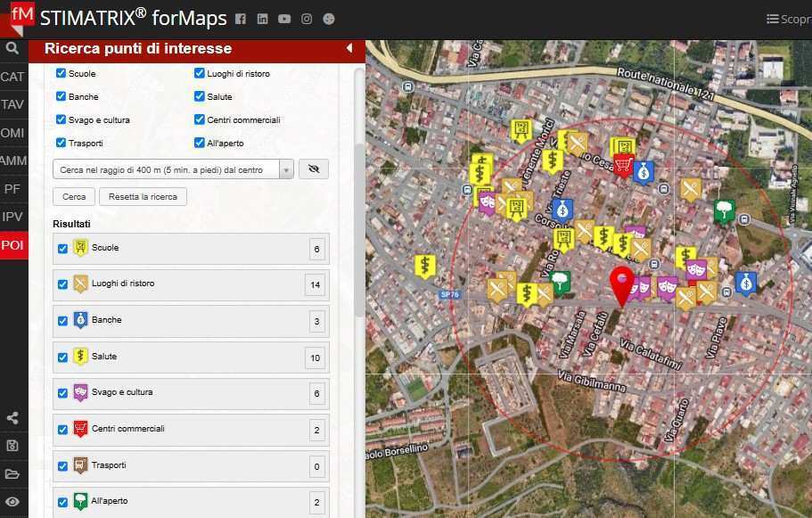Open the YouTube icon in header
This screenshot has width=812, height=518.
pyautogui.click(x=284, y=19)
